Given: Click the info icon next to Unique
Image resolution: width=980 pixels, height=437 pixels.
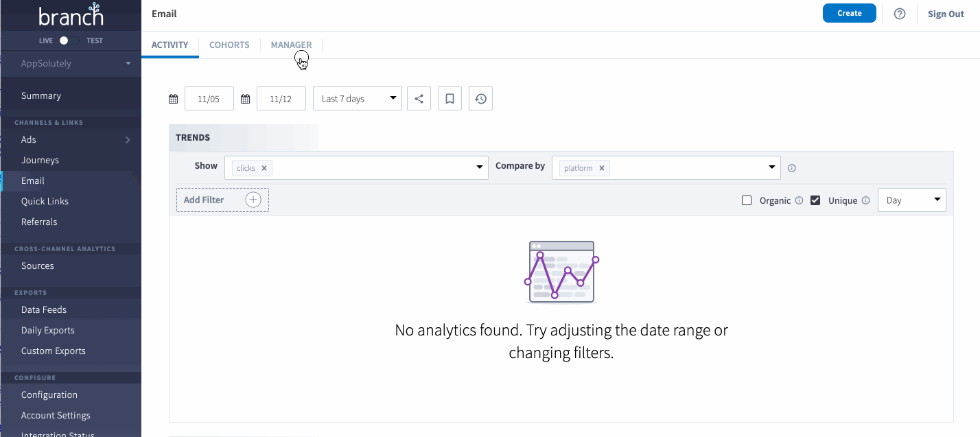Looking at the screenshot, I should (865, 200).
